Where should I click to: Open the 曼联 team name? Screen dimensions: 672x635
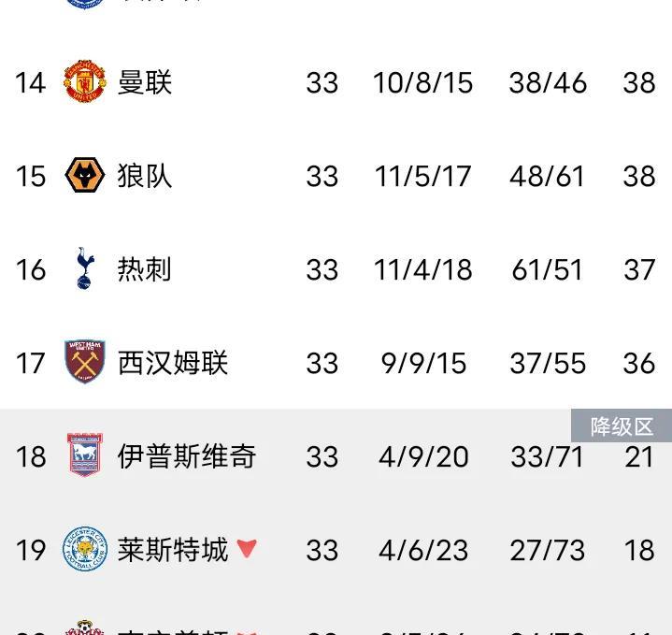point(145,82)
